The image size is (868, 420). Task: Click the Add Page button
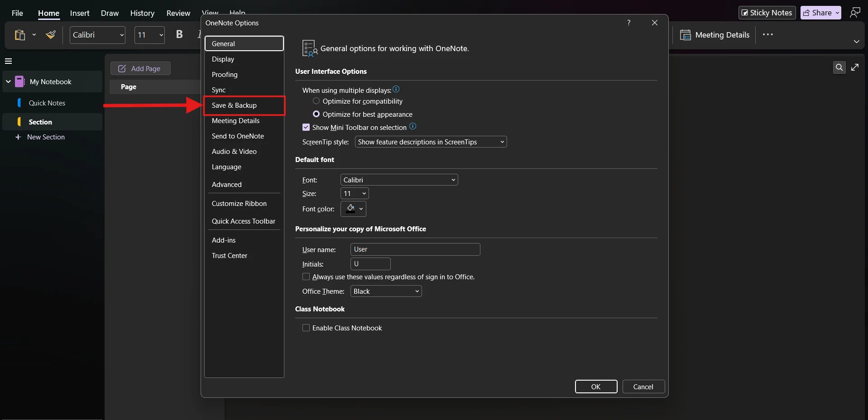[140, 68]
